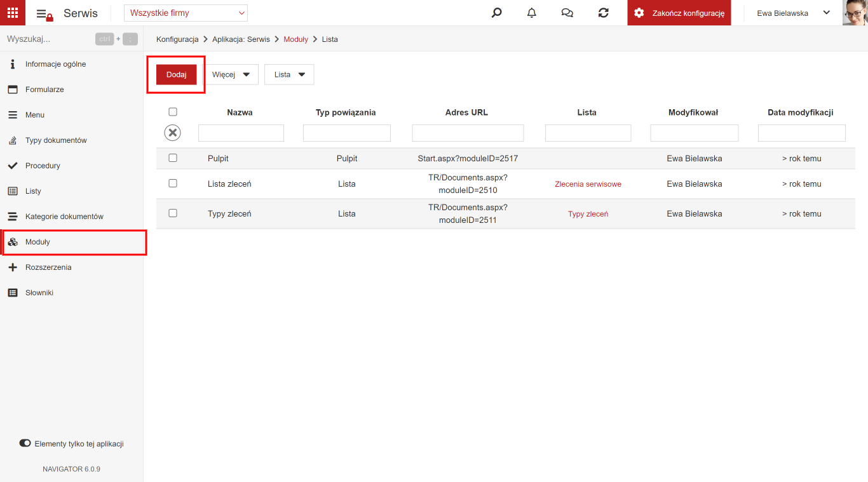Tick the select-all checkbox in table header
Image resolution: width=868 pixels, height=482 pixels.
point(173,112)
